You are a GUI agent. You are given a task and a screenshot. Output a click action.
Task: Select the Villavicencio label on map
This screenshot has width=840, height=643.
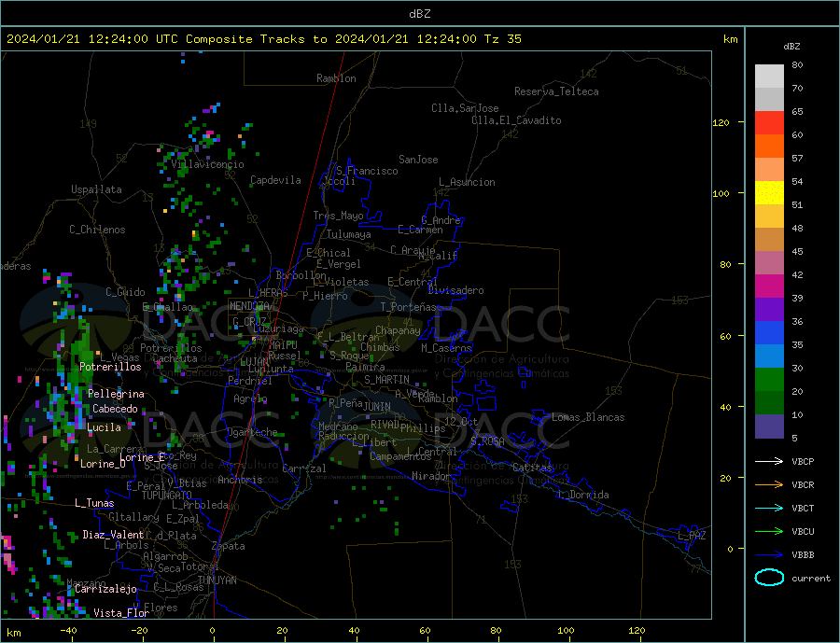[x=207, y=164]
